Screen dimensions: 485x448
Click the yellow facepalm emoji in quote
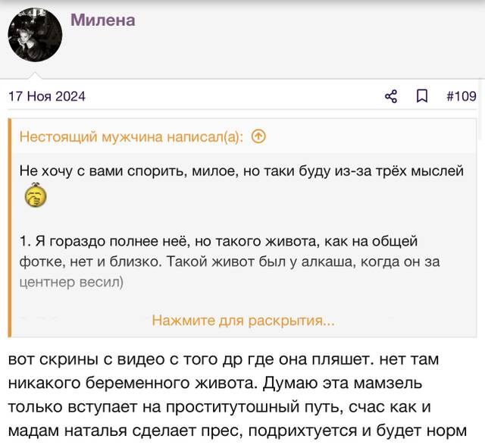(x=36, y=196)
